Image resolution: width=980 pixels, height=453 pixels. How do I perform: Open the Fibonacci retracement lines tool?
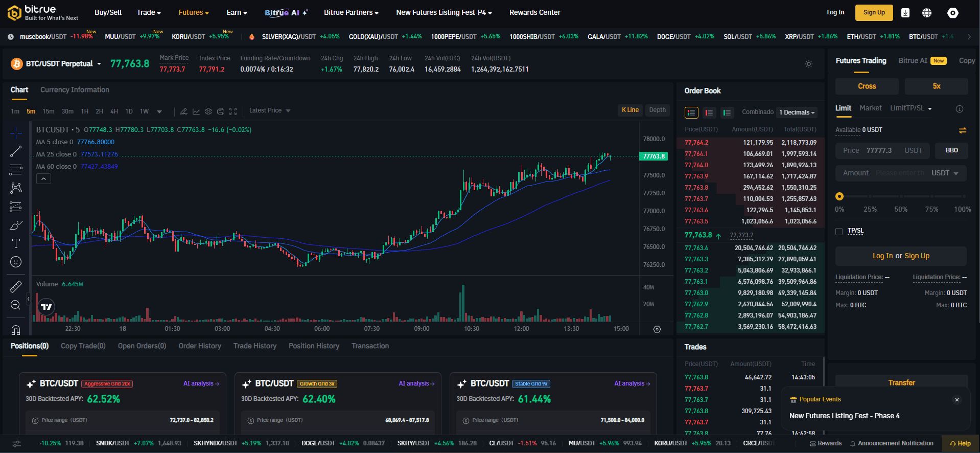pos(16,169)
